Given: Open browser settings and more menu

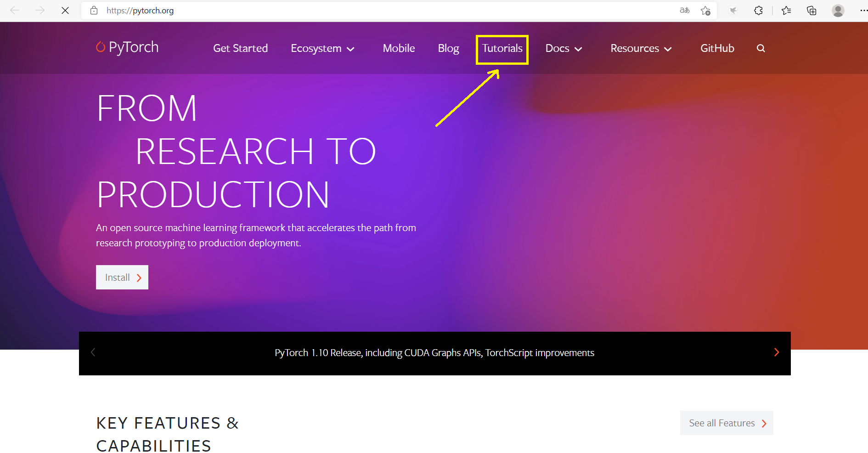Looking at the screenshot, I should pos(863,10).
